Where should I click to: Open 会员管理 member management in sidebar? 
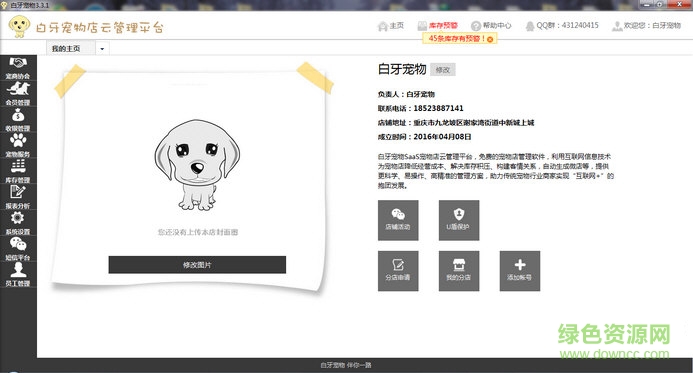[18, 94]
